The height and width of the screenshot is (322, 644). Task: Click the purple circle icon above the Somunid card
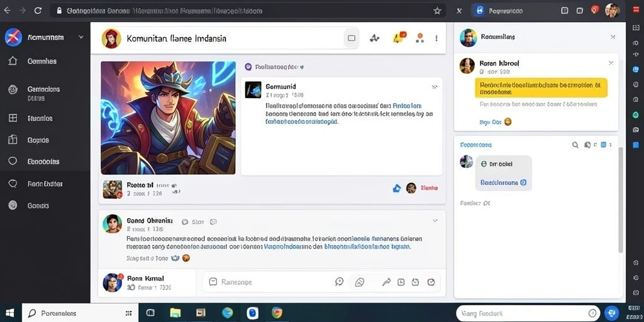point(248,67)
